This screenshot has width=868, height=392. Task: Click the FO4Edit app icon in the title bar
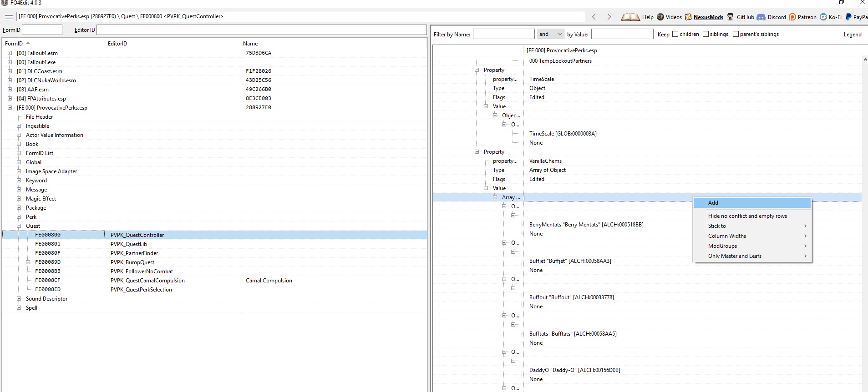coord(5,3)
